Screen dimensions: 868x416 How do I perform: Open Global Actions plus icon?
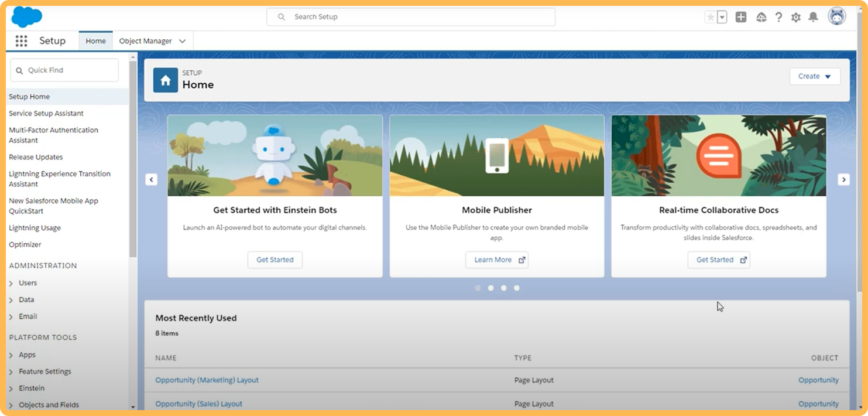(x=741, y=17)
